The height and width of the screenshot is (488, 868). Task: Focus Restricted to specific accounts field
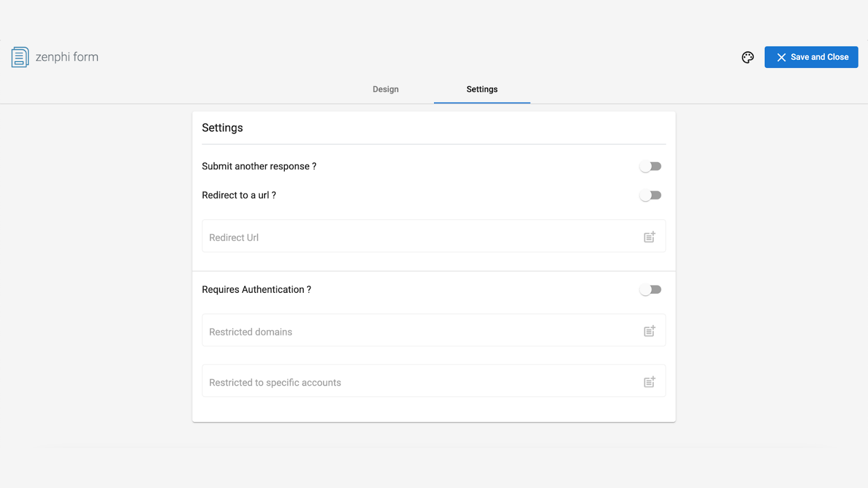[x=412, y=382]
